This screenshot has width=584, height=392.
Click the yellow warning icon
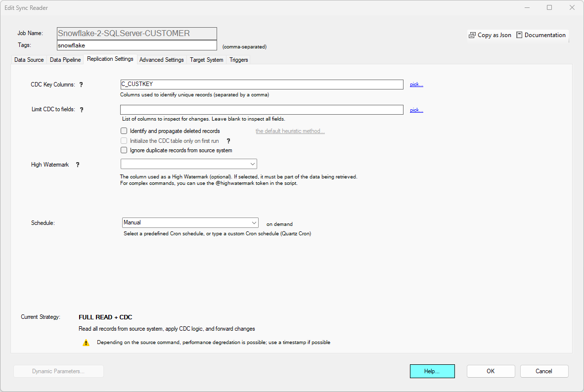click(x=86, y=343)
